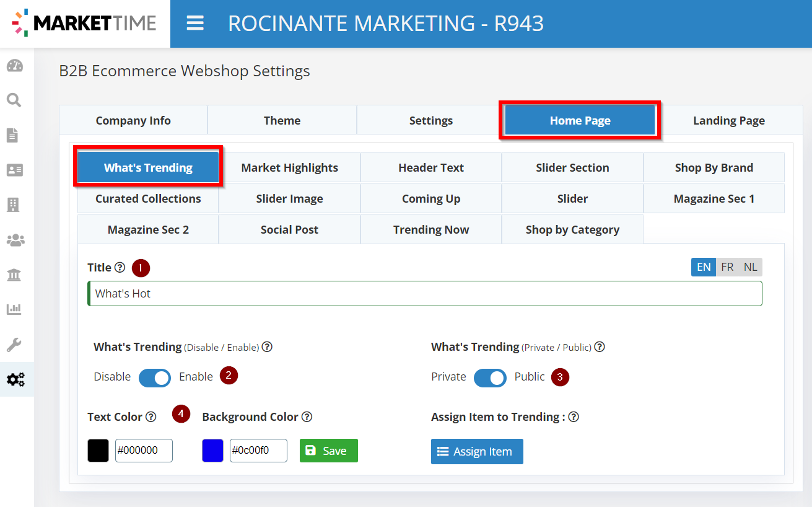Viewport: 812px width, 507px height.
Task: Open the building icon in sidebar
Action: click(x=13, y=205)
